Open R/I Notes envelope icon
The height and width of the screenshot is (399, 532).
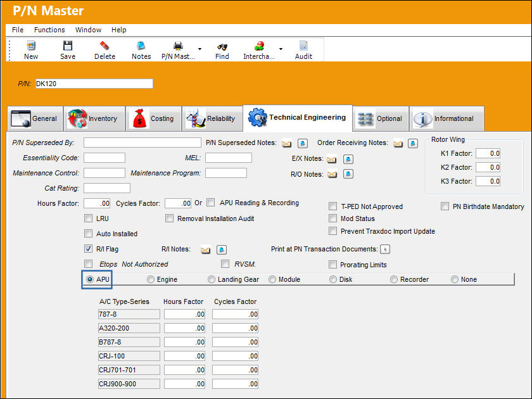point(205,250)
